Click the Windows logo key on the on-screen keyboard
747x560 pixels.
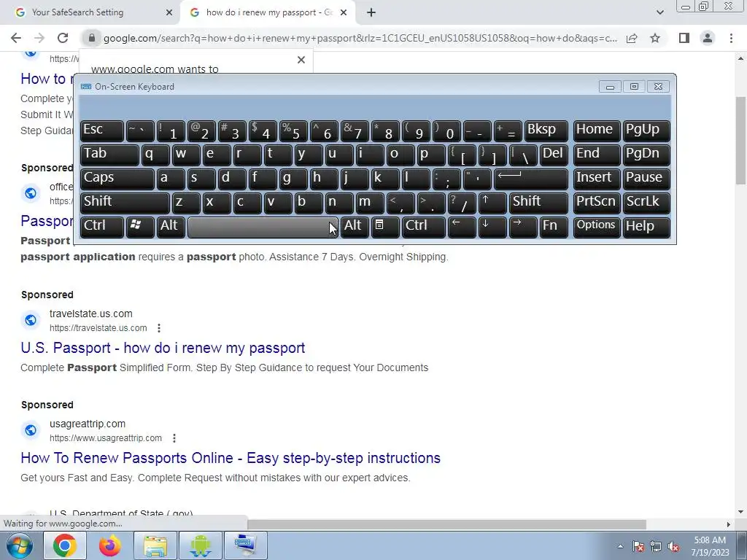140,226
